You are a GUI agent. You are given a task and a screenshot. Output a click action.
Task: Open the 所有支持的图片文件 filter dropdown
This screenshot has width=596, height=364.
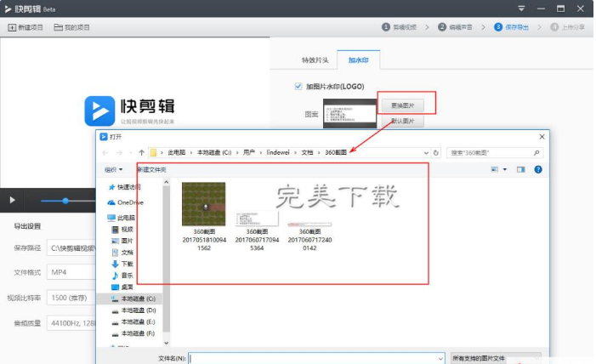[x=496, y=358]
